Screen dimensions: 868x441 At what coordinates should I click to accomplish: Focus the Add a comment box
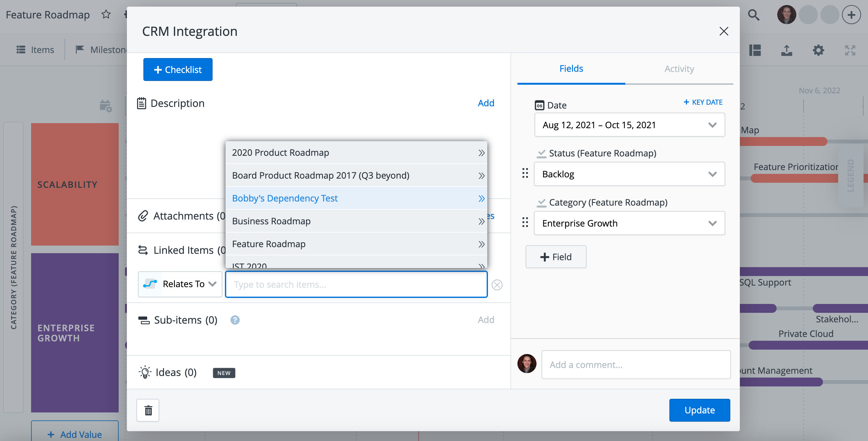tap(636, 365)
